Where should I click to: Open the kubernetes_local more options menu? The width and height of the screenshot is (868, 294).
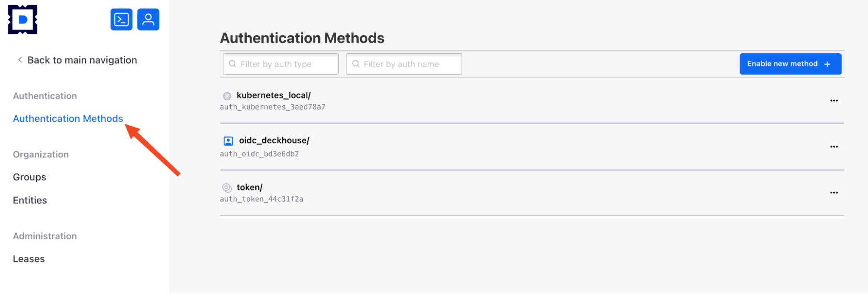[834, 101]
